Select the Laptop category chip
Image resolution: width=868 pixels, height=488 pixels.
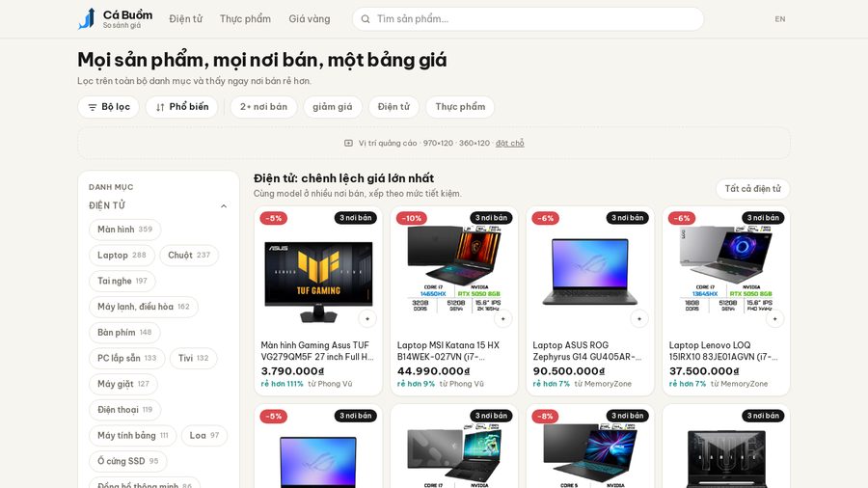click(x=122, y=255)
